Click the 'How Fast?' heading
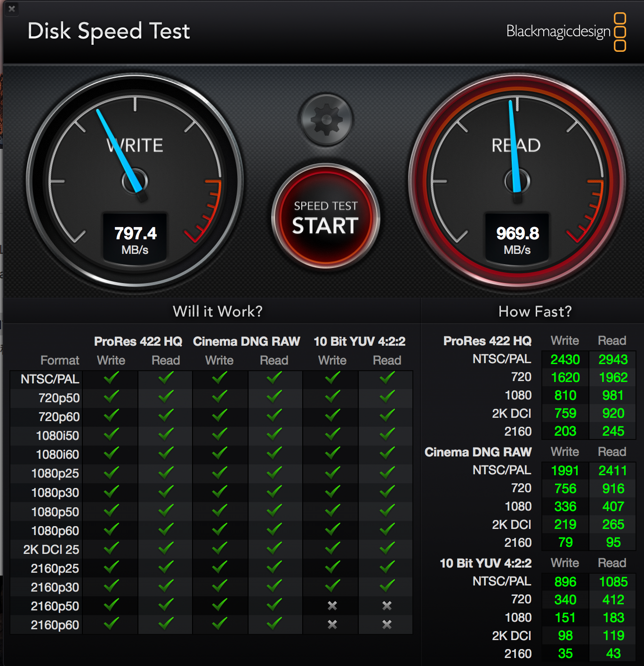Viewport: 644px width, 666px height. 535,311
